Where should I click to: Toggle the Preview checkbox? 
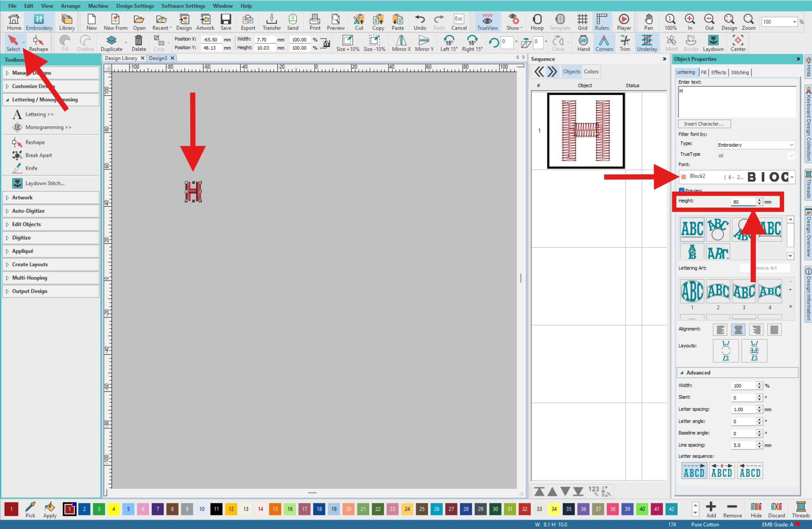click(x=682, y=190)
